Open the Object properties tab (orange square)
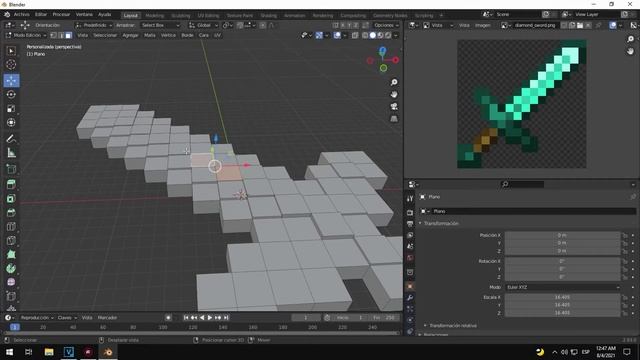 (x=410, y=287)
